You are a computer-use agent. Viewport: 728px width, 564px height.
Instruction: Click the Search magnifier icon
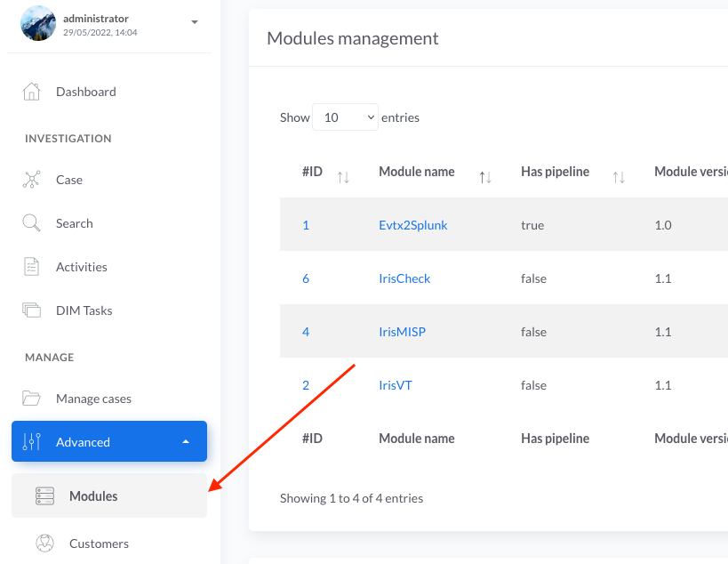(31, 222)
